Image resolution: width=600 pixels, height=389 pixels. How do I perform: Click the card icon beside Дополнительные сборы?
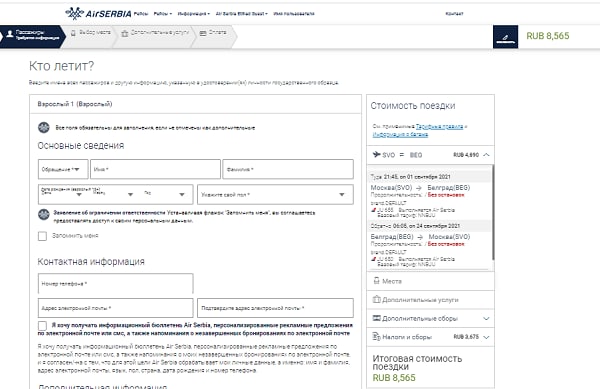coord(377,318)
